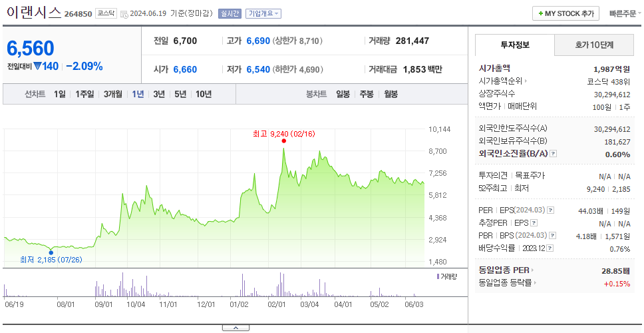Click help icon next to 배당수익률 2023.12

click(x=550, y=248)
